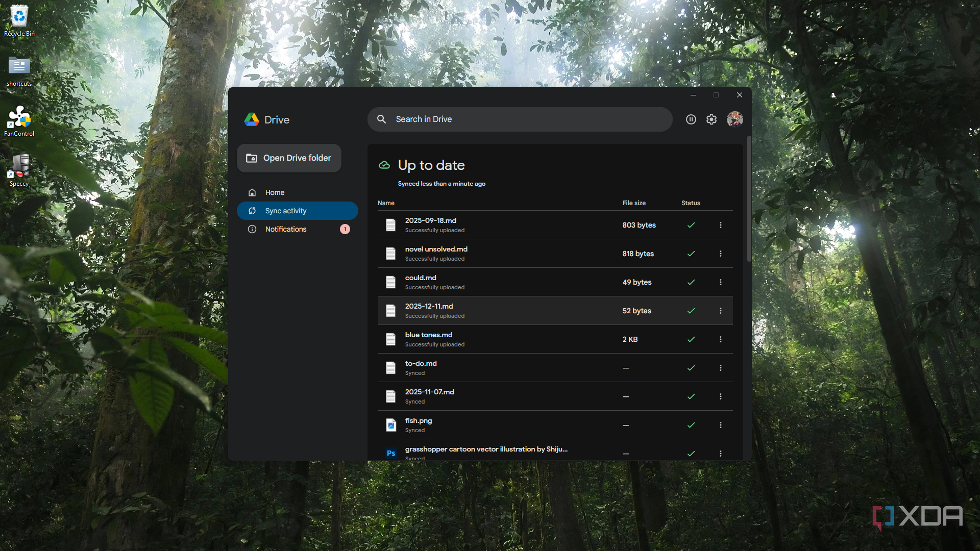980x551 pixels.
Task: Open Drive settings gear icon
Action: pyautogui.click(x=712, y=119)
